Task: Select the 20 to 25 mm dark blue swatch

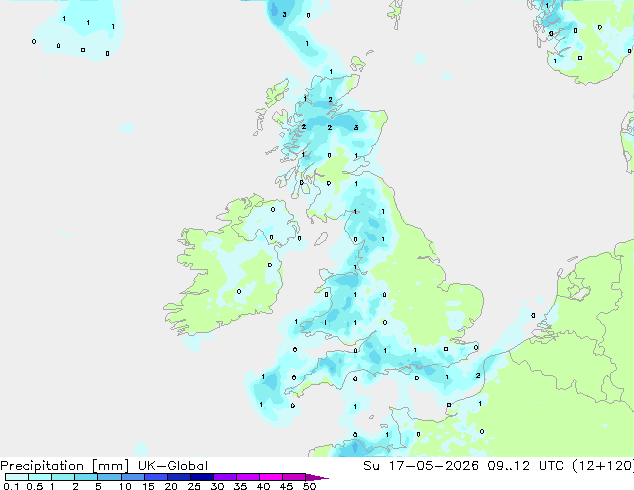Action: [x=179, y=477]
